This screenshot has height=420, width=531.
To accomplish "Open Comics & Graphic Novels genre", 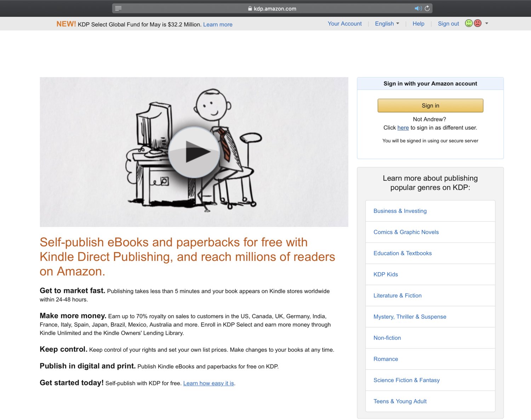I will (430, 232).
